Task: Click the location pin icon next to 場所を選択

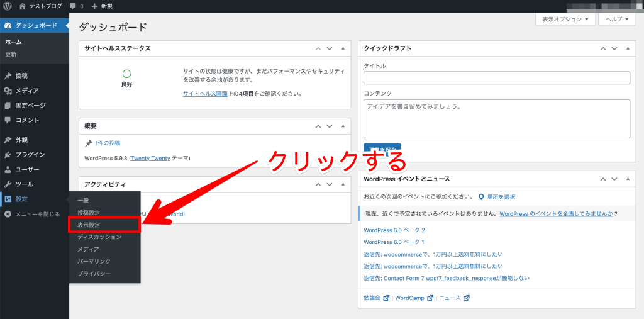Action: (481, 197)
